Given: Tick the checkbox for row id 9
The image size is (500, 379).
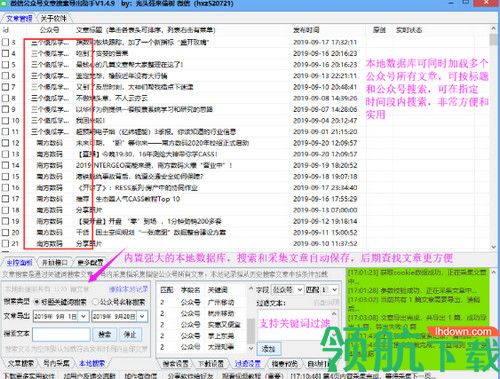Looking at the screenshot, I should click(x=5, y=109).
